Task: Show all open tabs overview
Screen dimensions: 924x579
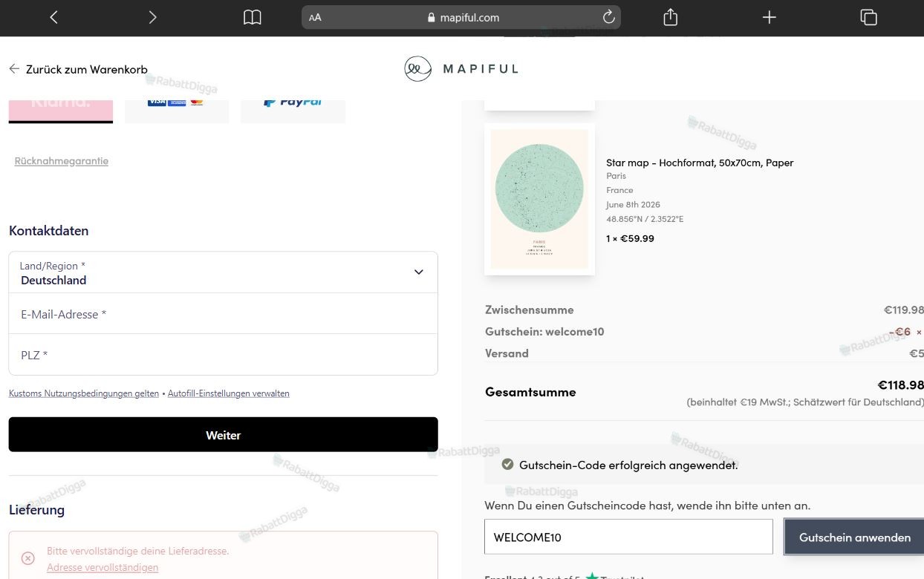Action: pos(868,17)
